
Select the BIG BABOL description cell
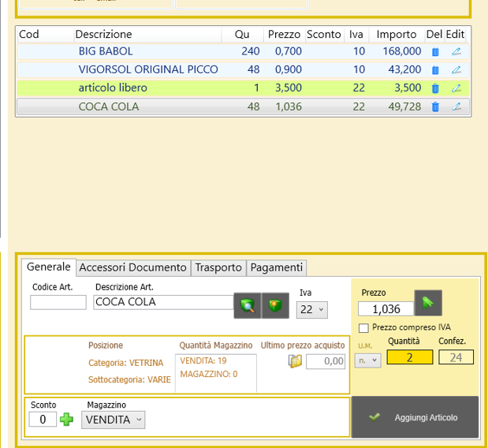tap(106, 51)
